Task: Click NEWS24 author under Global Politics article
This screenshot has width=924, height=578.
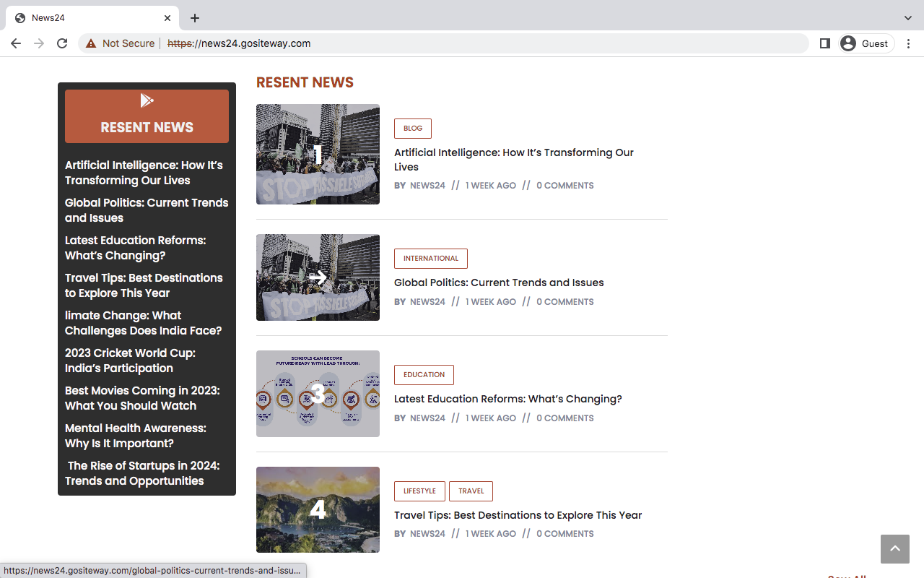Action: (x=427, y=302)
